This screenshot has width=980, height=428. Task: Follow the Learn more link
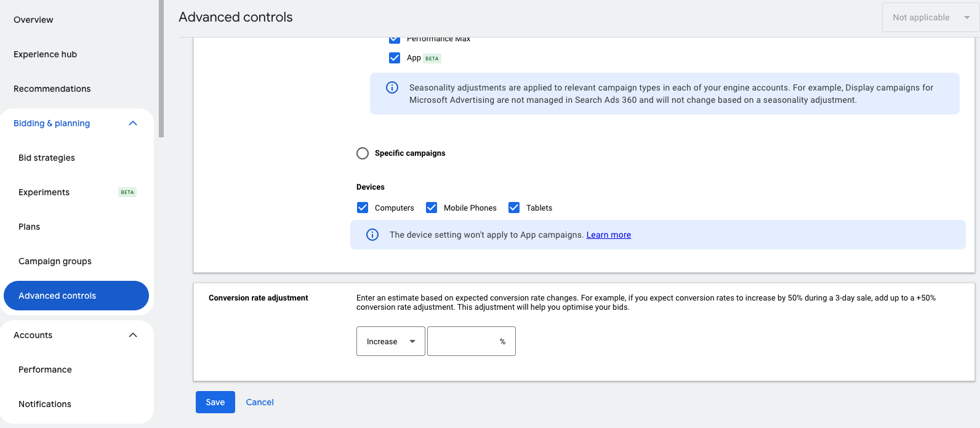[x=608, y=235]
